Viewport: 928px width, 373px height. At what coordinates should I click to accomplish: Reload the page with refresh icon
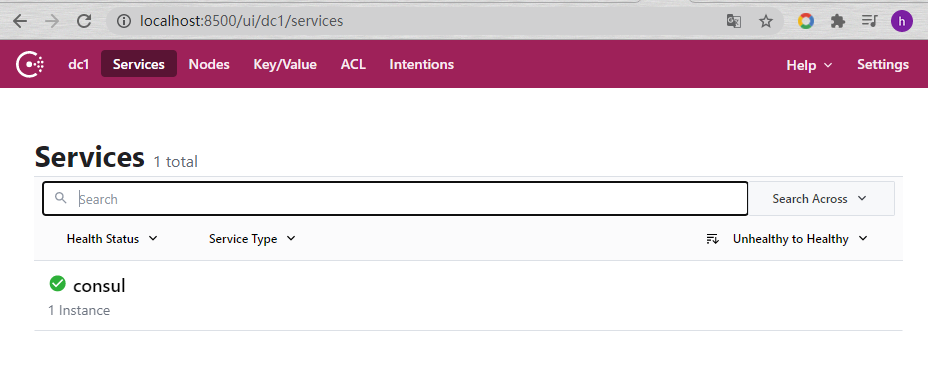[84, 21]
